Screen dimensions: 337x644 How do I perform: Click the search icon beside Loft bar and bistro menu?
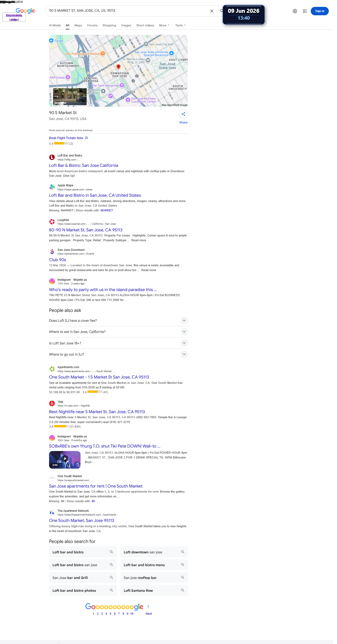pos(183,565)
